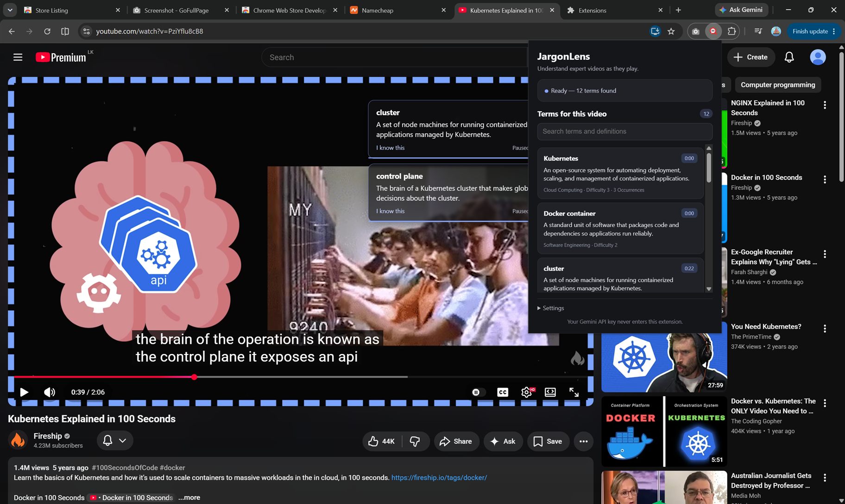Viewport: 845px width, 504px height.
Task: Open notification preferences dropdown for Fireship
Action: (115, 440)
